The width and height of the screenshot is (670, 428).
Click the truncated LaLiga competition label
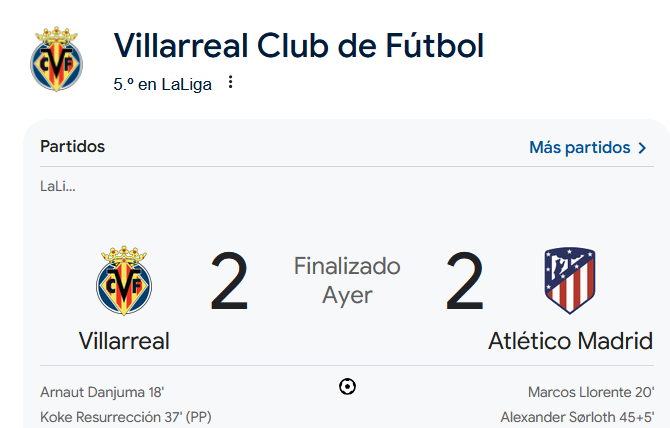tap(57, 186)
